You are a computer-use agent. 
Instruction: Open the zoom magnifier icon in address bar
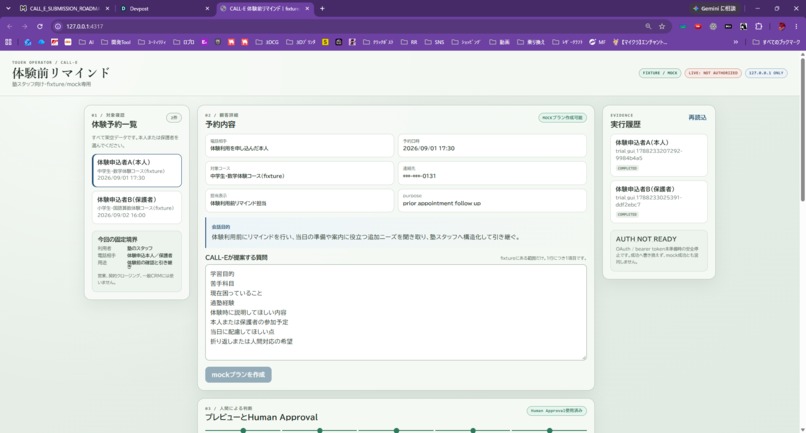[648, 26]
